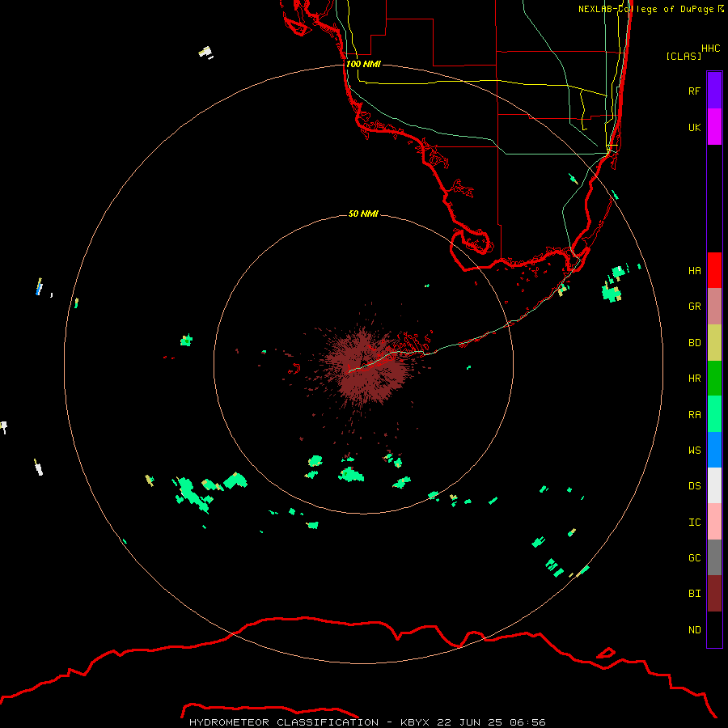Click the BI legend label
The height and width of the screenshot is (728, 728).
click(694, 594)
